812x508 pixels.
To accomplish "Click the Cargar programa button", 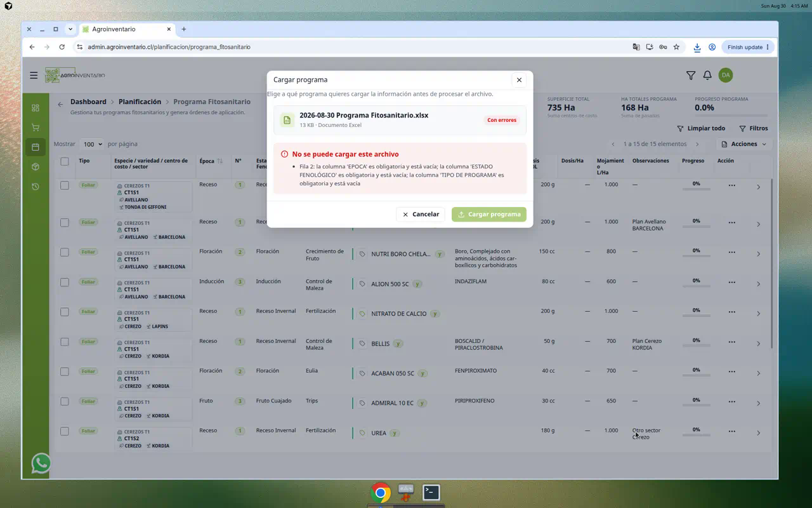I will click(x=489, y=214).
